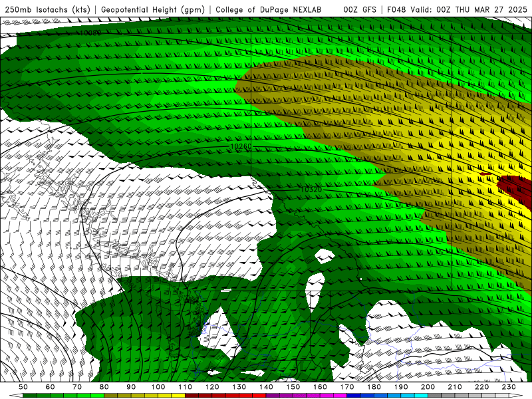
Task: Click the brightest cyan 195–200 kt colorbar swatch
Action: point(421,396)
